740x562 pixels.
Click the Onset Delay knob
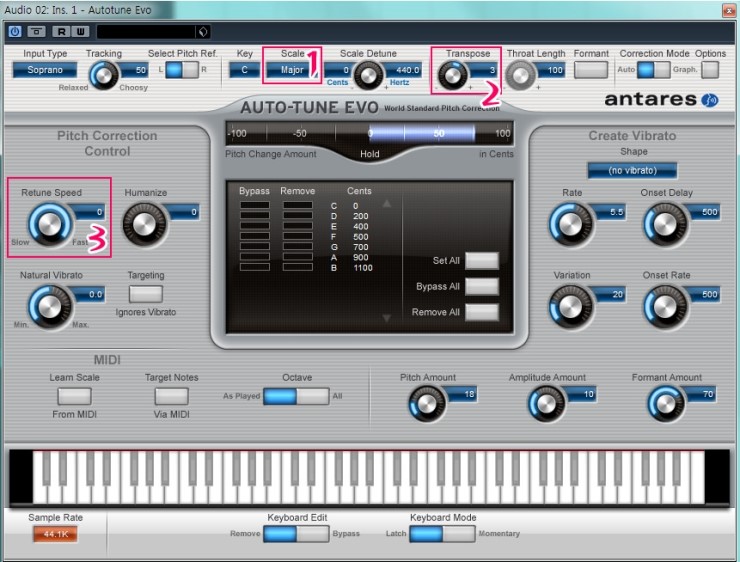(x=665, y=225)
